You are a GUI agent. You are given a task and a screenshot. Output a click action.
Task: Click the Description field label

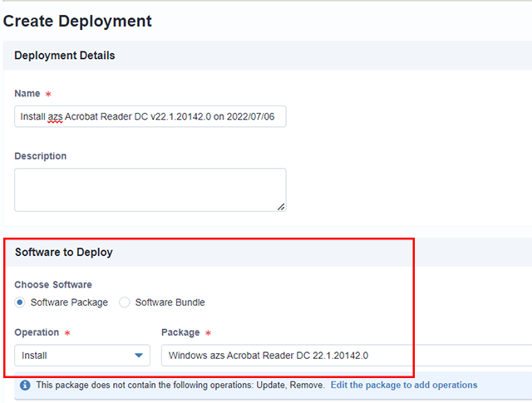(41, 156)
